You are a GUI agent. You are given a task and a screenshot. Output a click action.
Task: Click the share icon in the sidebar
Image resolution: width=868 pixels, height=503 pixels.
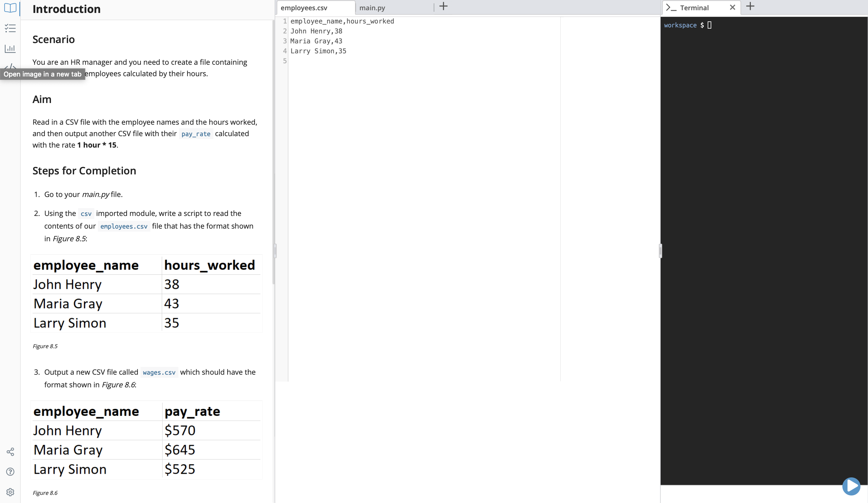11,452
